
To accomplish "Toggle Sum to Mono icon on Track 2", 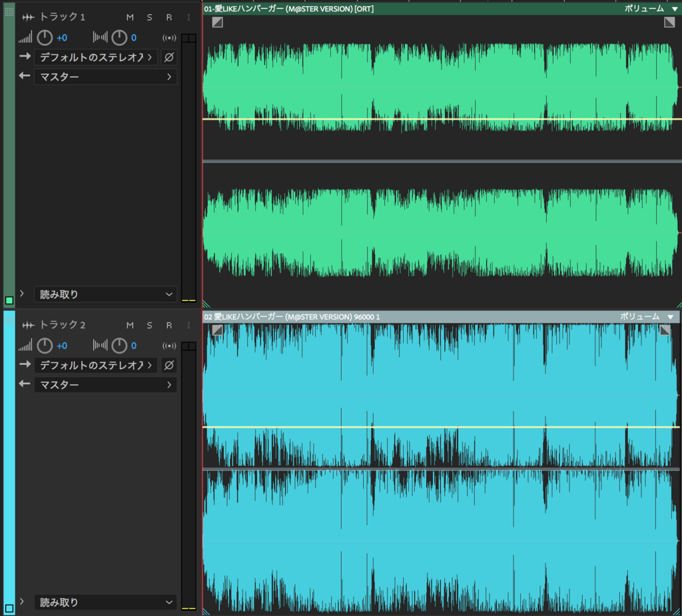I will coord(169,346).
